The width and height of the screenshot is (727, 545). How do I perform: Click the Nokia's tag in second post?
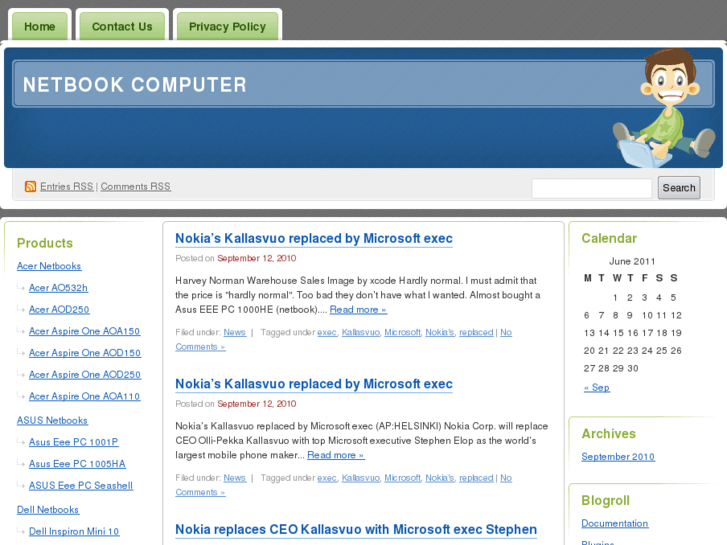point(440,478)
